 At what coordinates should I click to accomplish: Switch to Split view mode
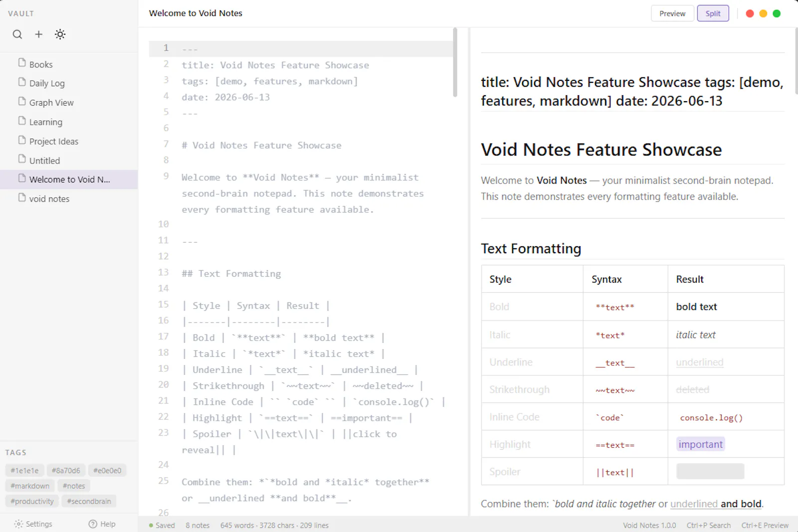pyautogui.click(x=713, y=13)
